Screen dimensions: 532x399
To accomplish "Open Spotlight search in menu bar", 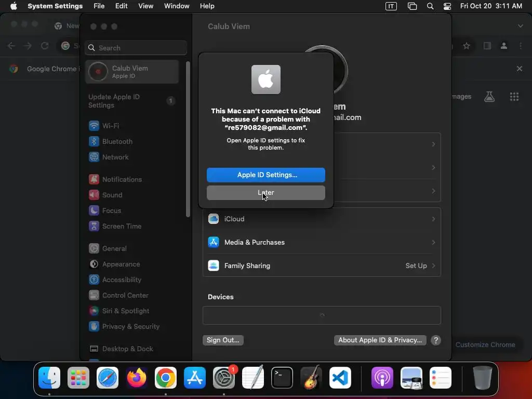I will coord(430,6).
